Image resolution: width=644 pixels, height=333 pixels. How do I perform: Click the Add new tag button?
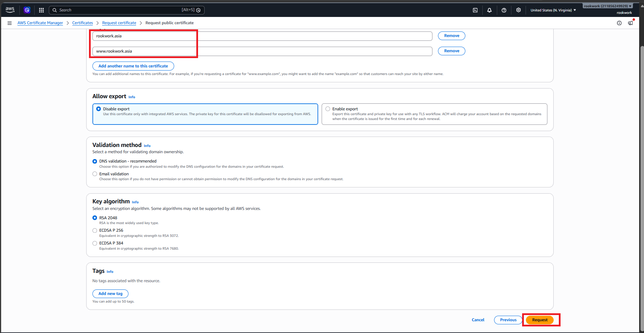(x=110, y=294)
